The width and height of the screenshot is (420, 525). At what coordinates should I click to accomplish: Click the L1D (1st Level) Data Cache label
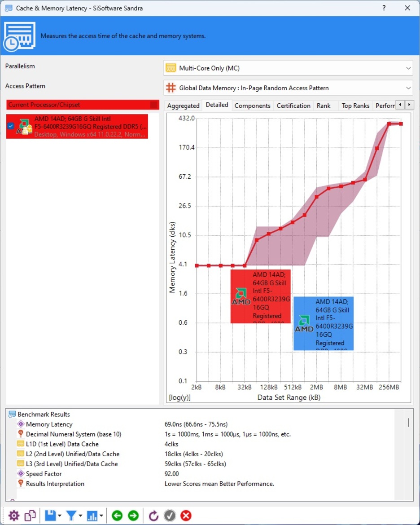pyautogui.click(x=62, y=444)
